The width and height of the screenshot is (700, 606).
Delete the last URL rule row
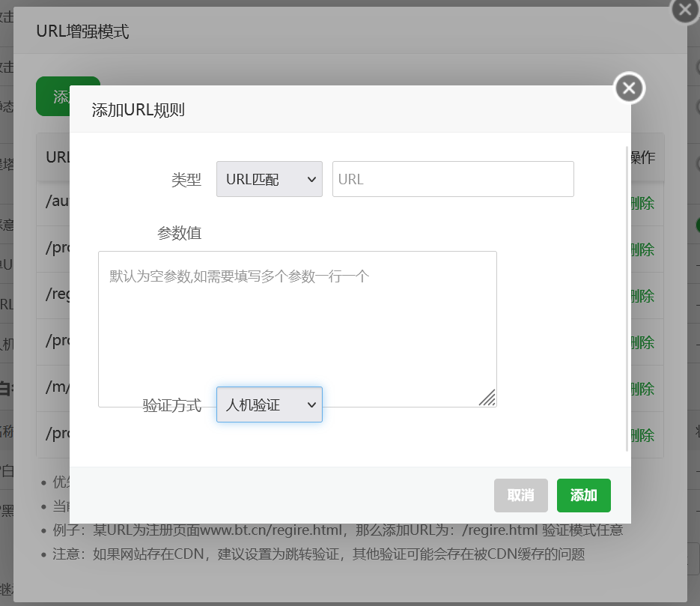643,435
